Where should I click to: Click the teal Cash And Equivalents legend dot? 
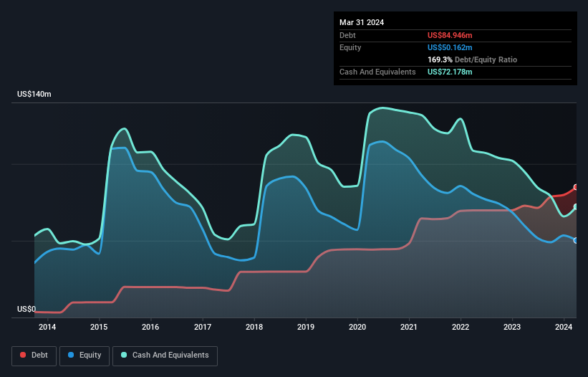pyautogui.click(x=124, y=355)
